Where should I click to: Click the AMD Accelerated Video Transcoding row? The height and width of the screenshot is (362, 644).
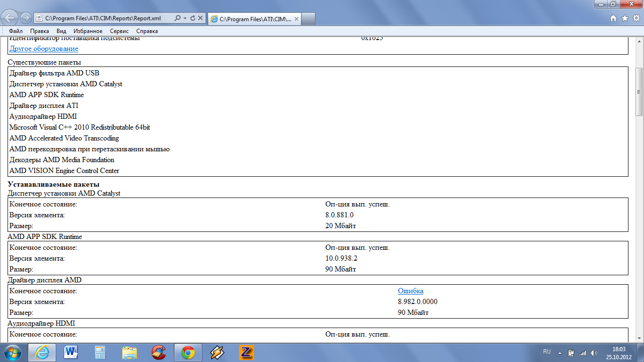click(x=64, y=138)
